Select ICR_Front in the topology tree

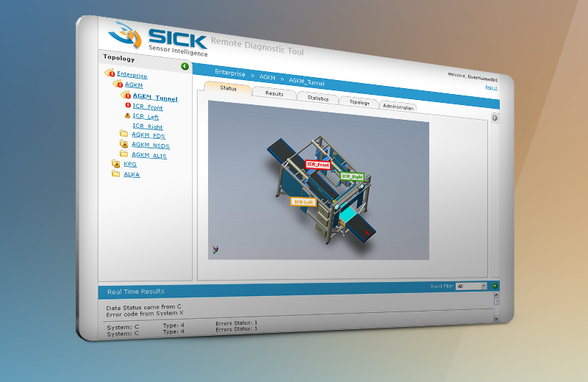pos(148,107)
